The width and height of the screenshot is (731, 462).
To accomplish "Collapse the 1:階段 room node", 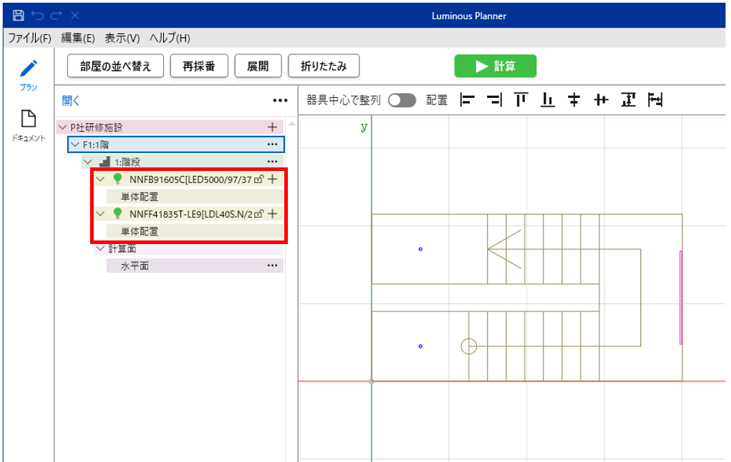I will point(88,162).
